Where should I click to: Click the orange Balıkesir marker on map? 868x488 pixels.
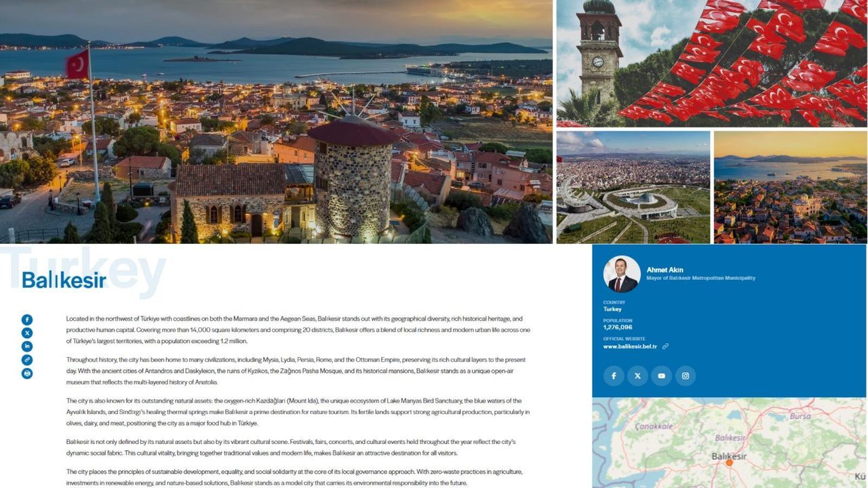click(729, 463)
